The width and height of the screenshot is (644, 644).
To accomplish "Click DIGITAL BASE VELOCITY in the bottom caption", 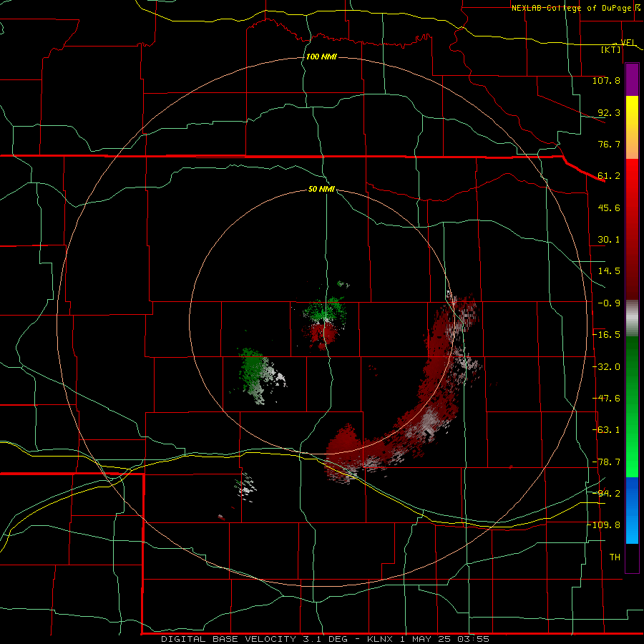I will coord(228,639).
